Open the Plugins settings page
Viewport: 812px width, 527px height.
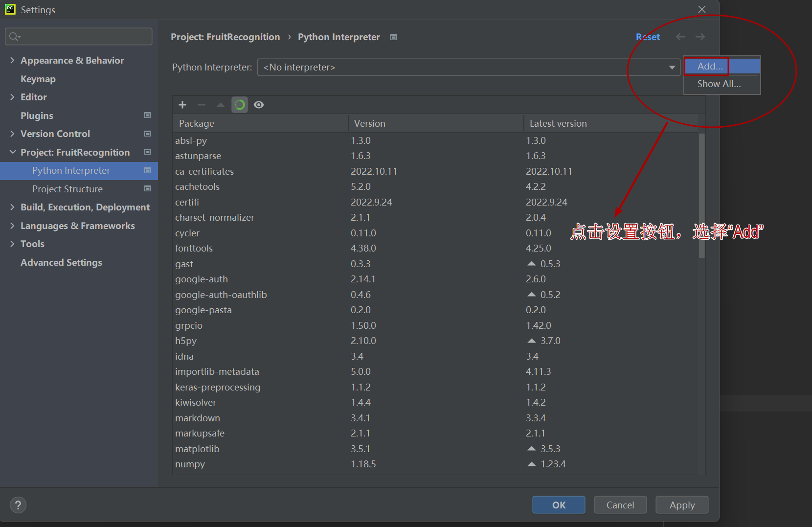click(37, 115)
